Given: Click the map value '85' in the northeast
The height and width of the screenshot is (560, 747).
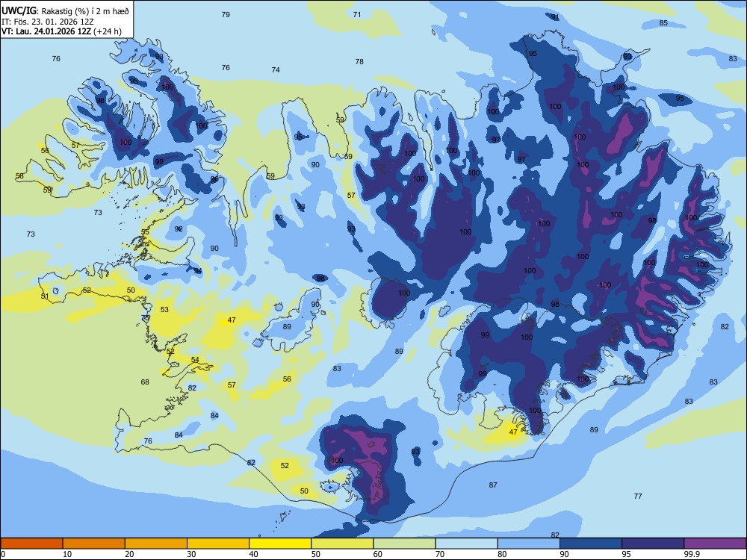Looking at the screenshot, I should (663, 23).
